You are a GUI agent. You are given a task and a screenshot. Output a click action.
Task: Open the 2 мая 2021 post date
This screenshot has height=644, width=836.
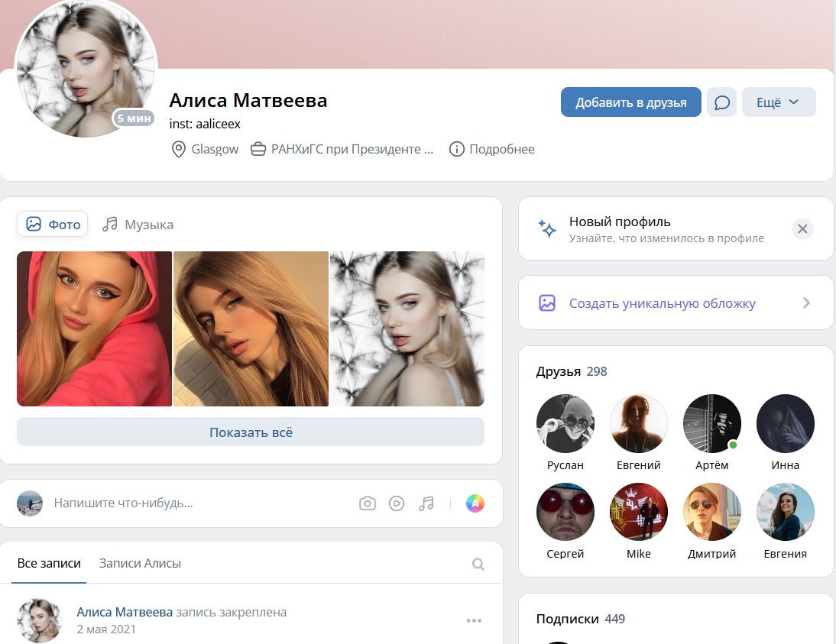[106, 629]
